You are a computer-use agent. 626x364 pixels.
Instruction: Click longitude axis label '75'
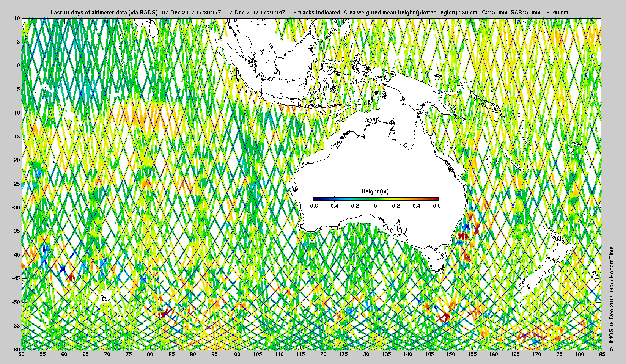pyautogui.click(x=129, y=354)
